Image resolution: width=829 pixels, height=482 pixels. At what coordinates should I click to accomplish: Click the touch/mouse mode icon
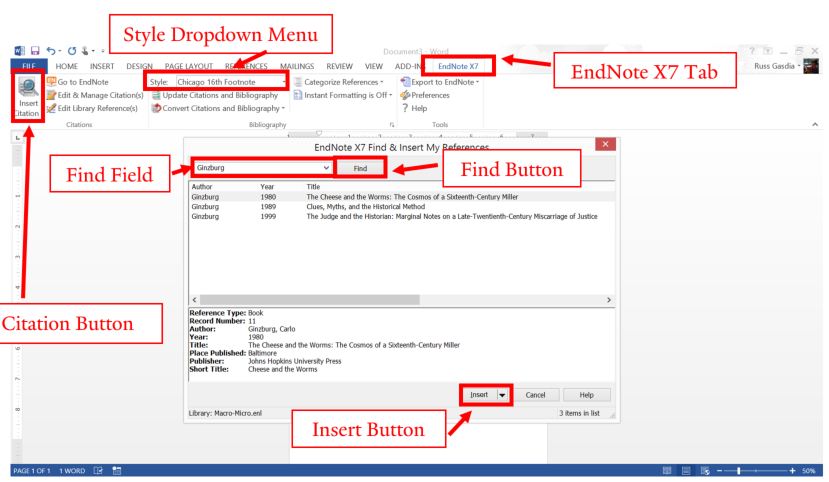pos(86,51)
